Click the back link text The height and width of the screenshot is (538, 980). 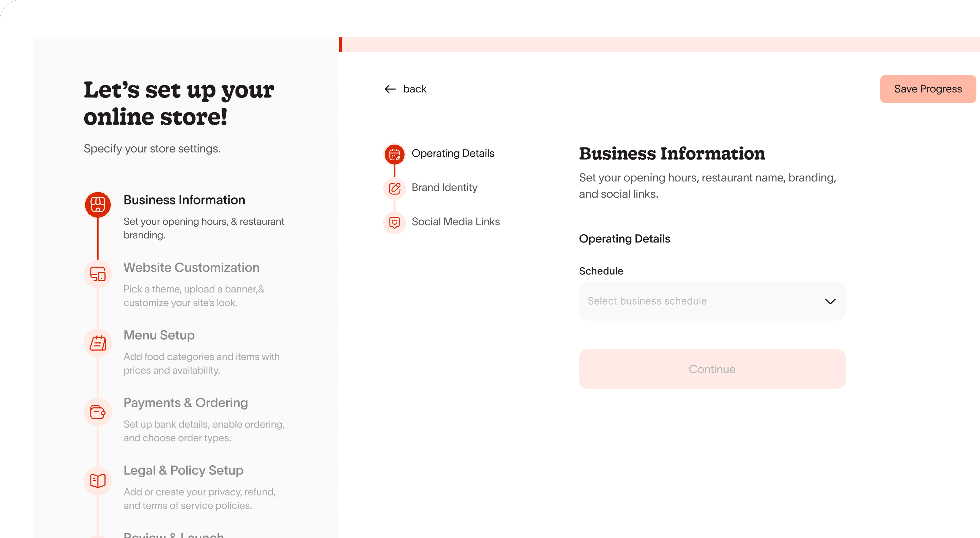pyautogui.click(x=415, y=89)
